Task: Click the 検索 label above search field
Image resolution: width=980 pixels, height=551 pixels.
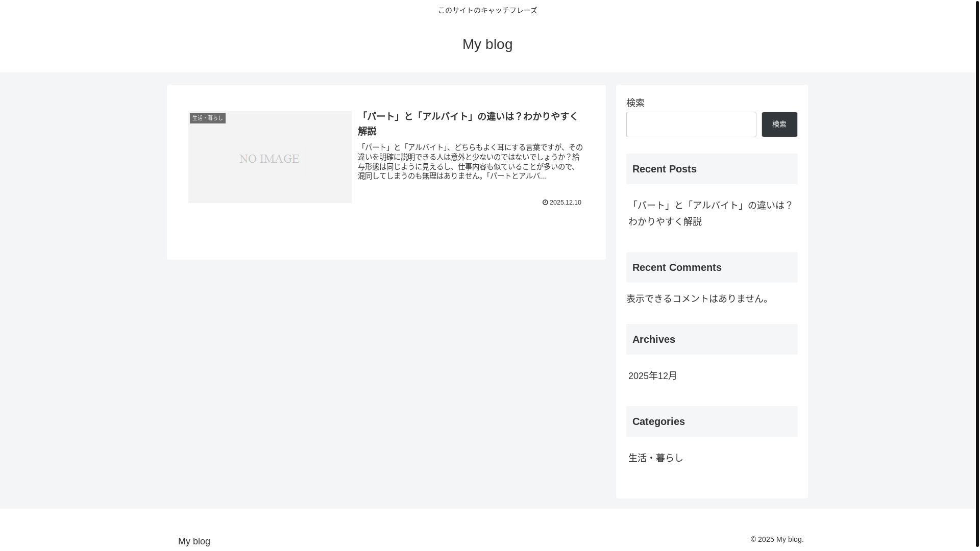Action: 635,103
